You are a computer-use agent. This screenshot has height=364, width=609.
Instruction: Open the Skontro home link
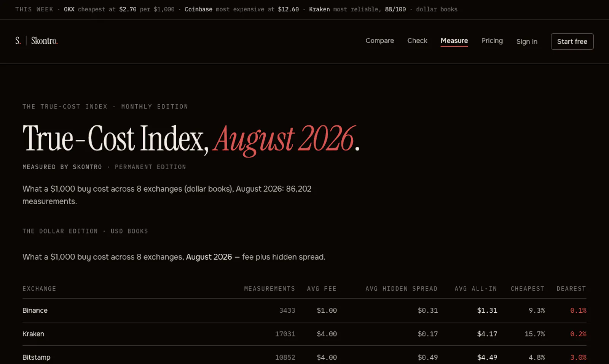[x=44, y=41]
